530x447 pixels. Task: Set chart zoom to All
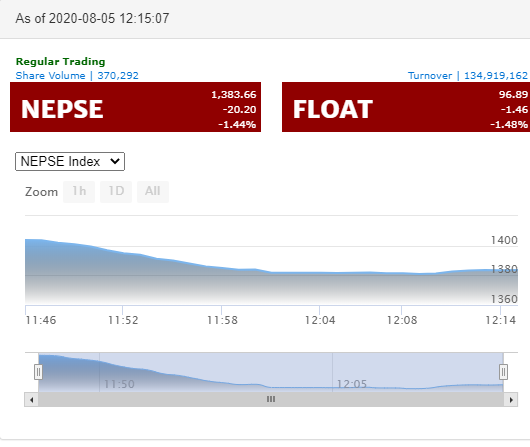153,192
